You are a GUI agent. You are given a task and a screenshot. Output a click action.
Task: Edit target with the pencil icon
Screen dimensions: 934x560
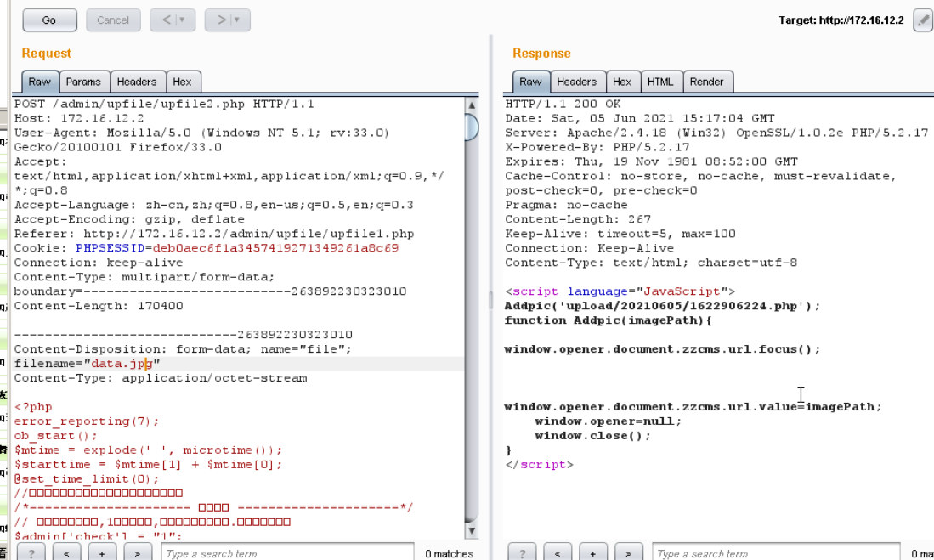click(923, 20)
